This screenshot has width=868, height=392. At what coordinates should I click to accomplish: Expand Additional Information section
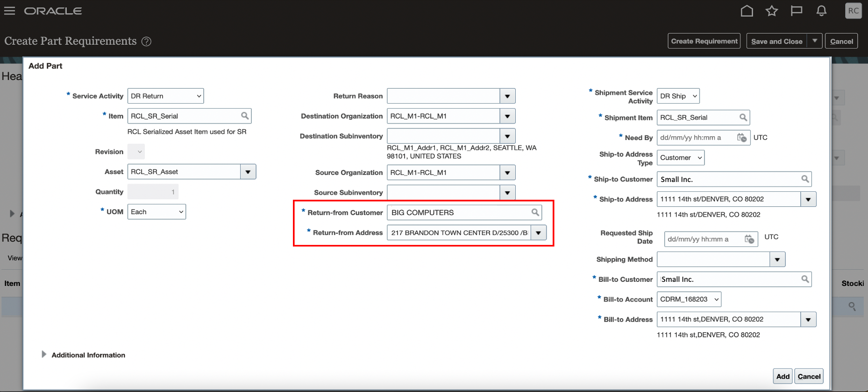pos(43,355)
